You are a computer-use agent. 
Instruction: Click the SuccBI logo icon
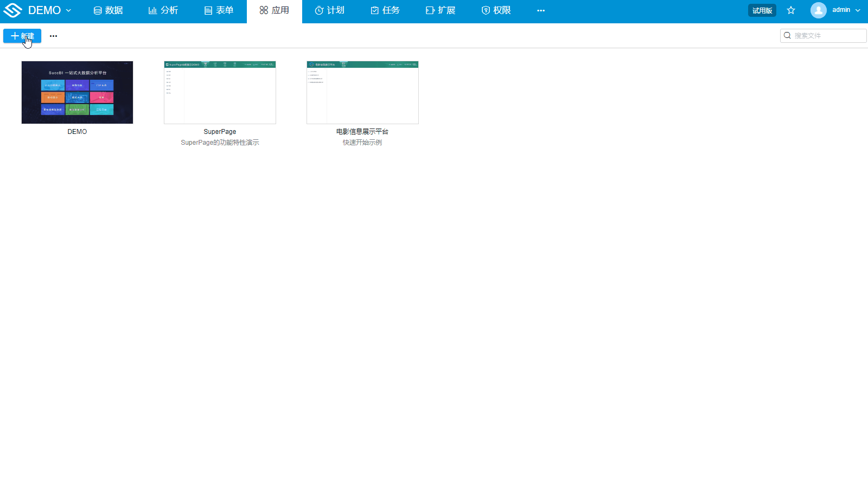pos(12,10)
